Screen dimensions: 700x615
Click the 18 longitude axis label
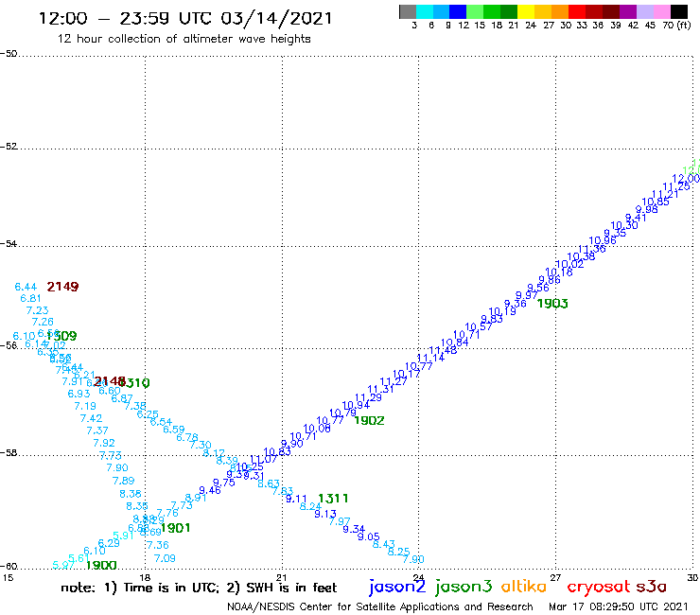coord(145,578)
